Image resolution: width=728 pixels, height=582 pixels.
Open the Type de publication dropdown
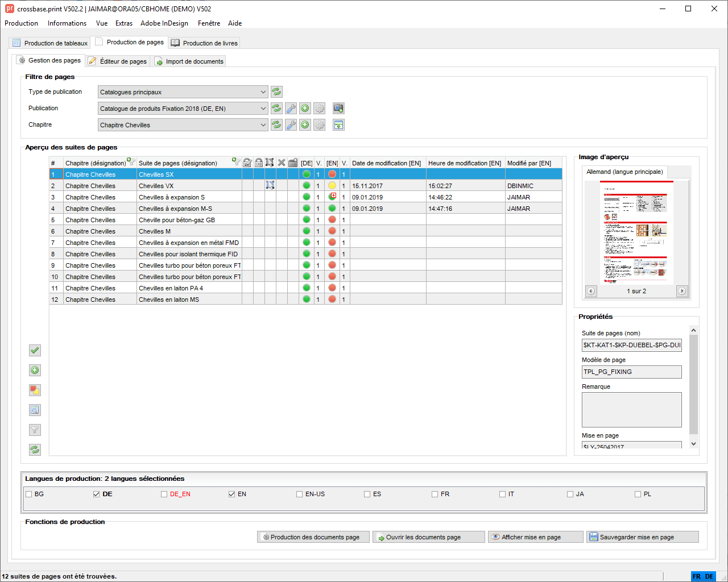183,92
